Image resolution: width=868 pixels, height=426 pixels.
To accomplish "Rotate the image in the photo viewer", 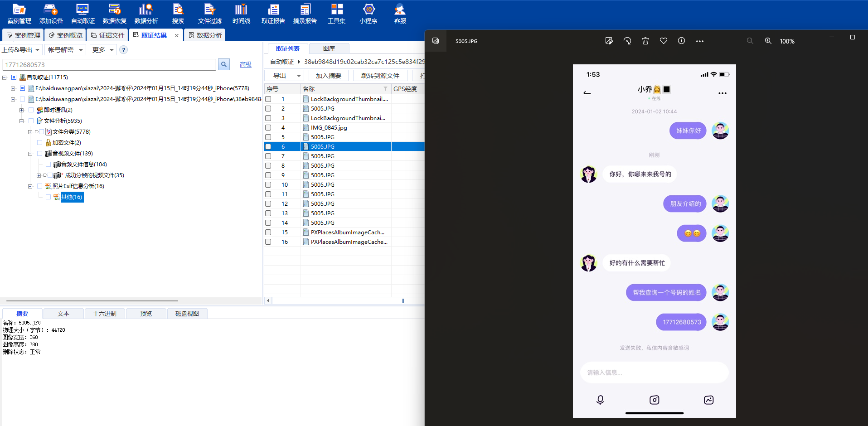I will [x=627, y=41].
